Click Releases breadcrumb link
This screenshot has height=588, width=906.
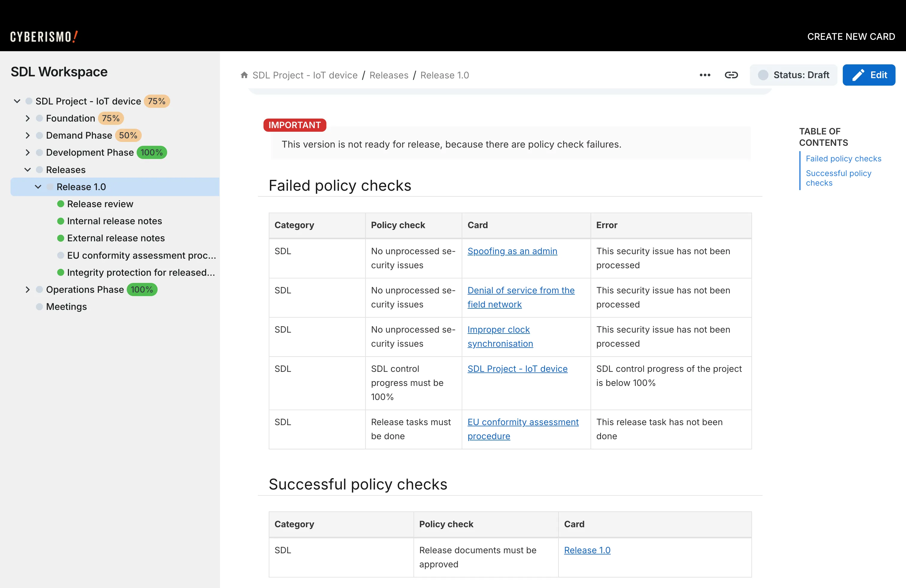point(389,75)
